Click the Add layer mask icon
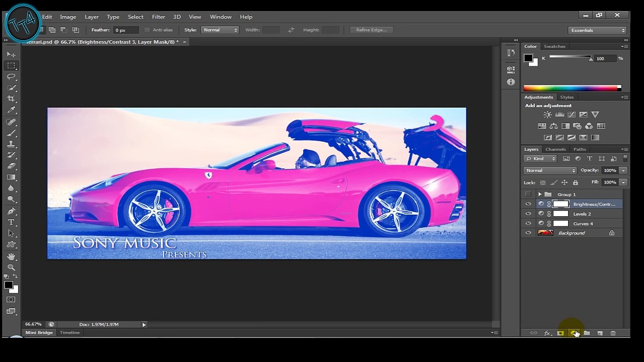The height and width of the screenshot is (362, 644). click(x=560, y=333)
